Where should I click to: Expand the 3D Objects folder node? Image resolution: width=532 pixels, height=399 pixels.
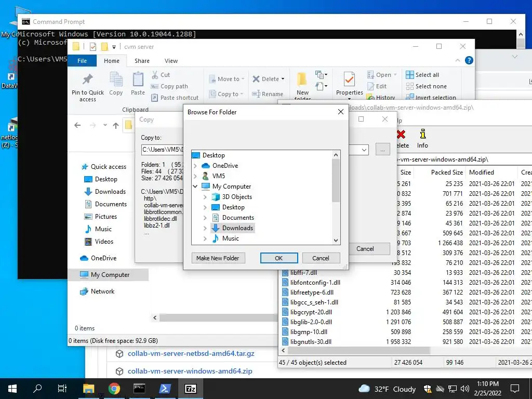205,197
